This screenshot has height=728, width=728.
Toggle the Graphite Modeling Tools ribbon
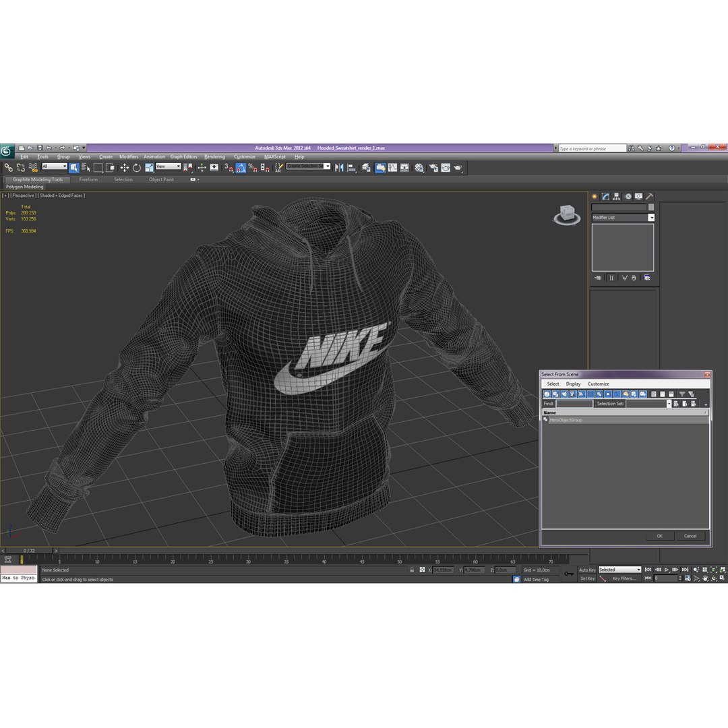[x=380, y=168]
